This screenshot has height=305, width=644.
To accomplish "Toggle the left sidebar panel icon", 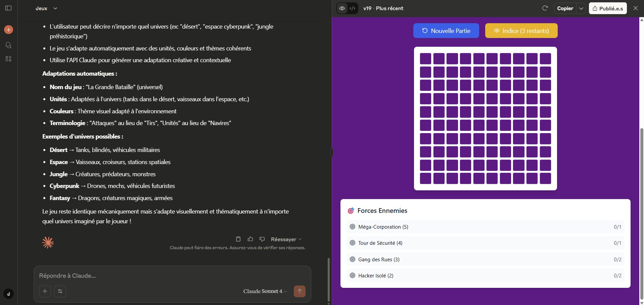I will (x=8, y=8).
